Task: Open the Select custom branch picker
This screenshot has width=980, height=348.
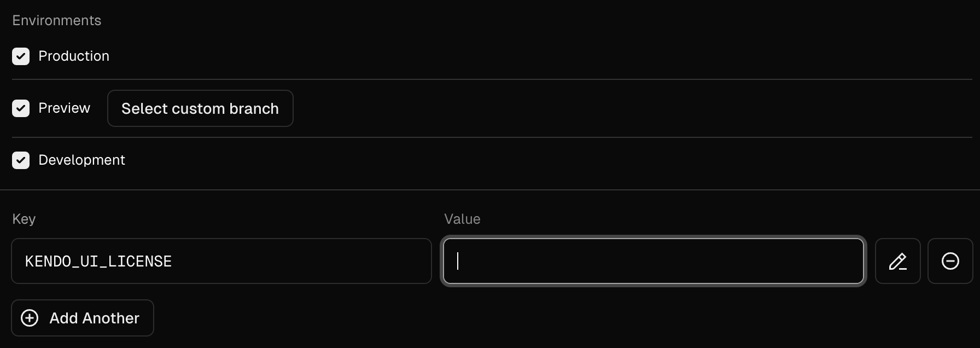Action: click(200, 108)
